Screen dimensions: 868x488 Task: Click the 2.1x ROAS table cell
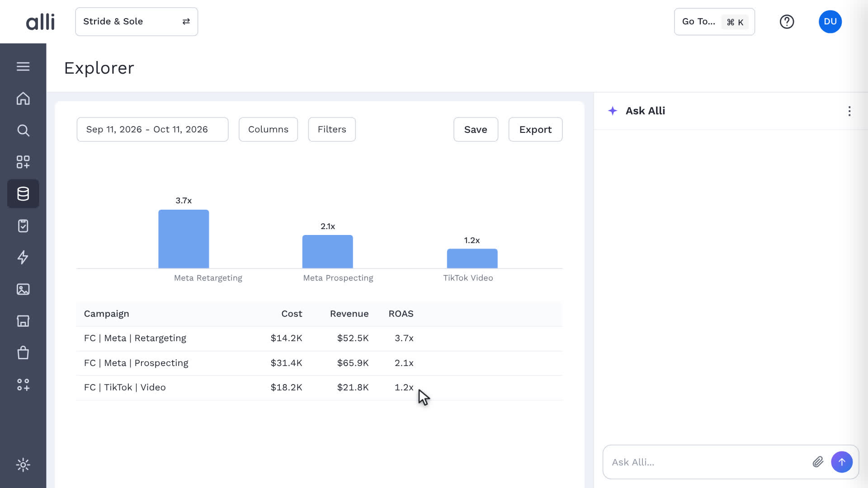[x=404, y=363]
